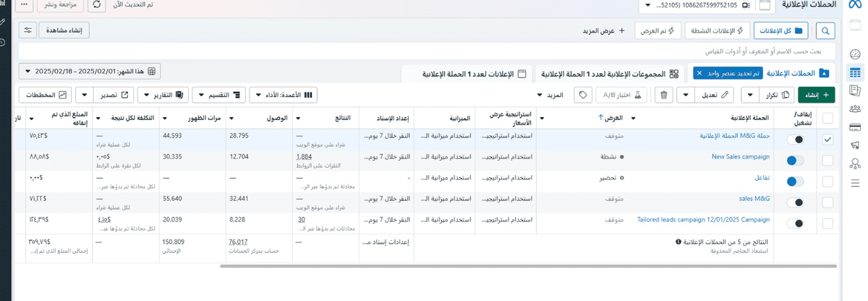Viewport: 868px width, 301px height.
Task: Open the التقسيم breakdown dropdown
Action: (x=219, y=95)
